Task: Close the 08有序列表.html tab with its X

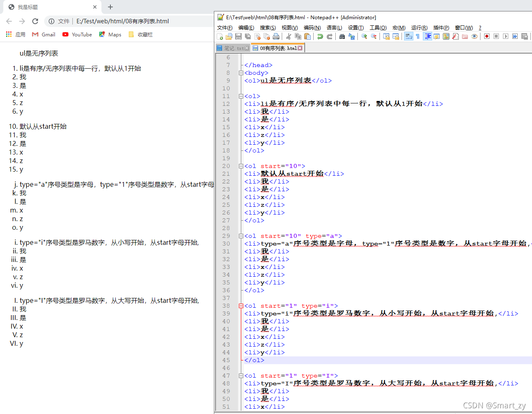Action: [x=300, y=48]
